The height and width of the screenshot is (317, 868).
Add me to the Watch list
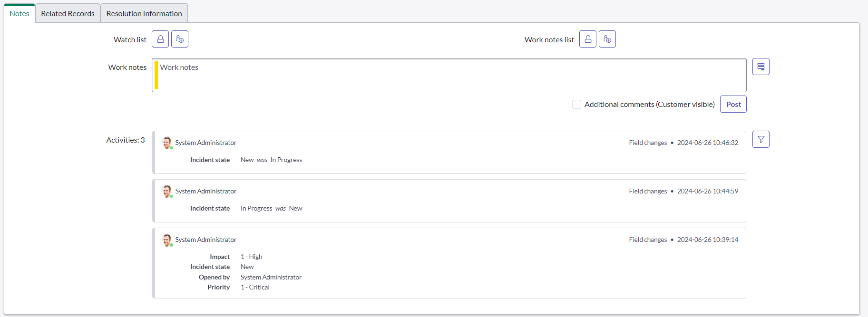(180, 39)
